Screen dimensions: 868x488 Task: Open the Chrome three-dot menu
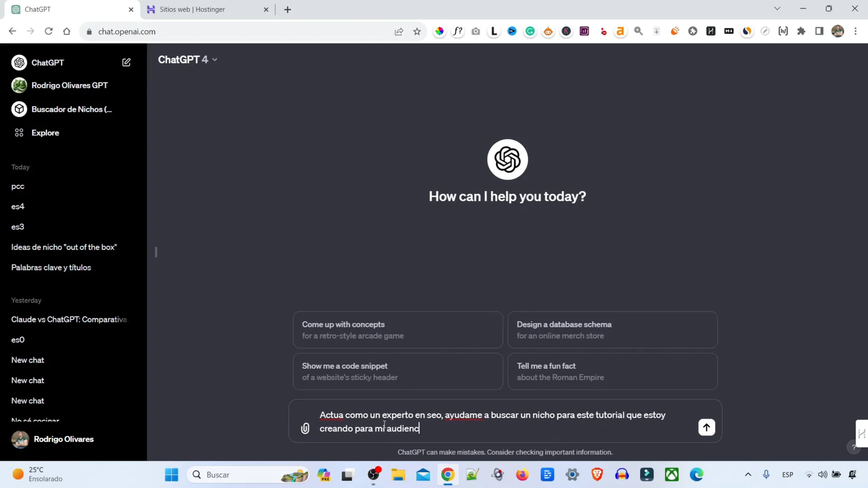[856, 31]
